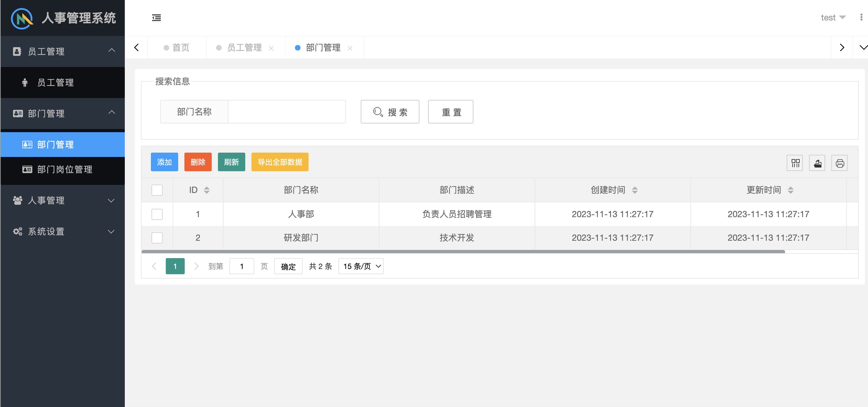
Task: Click the 部门描述 column header
Action: [x=457, y=190]
